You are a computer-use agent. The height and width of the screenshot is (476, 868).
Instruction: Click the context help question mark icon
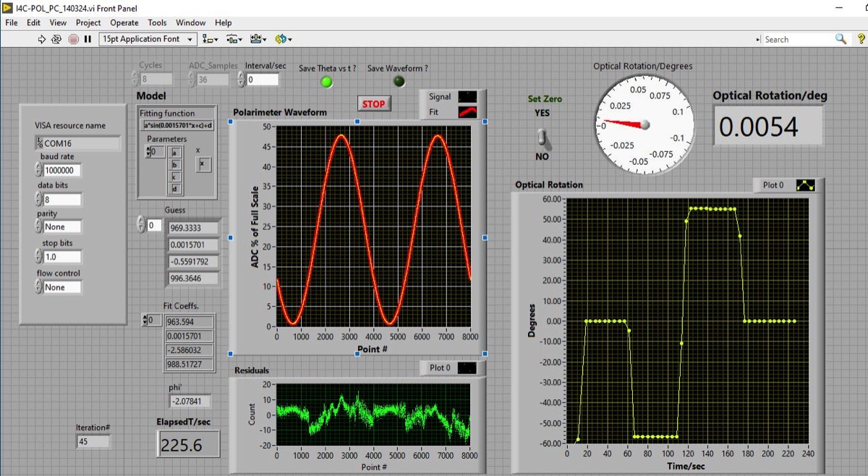[860, 39]
